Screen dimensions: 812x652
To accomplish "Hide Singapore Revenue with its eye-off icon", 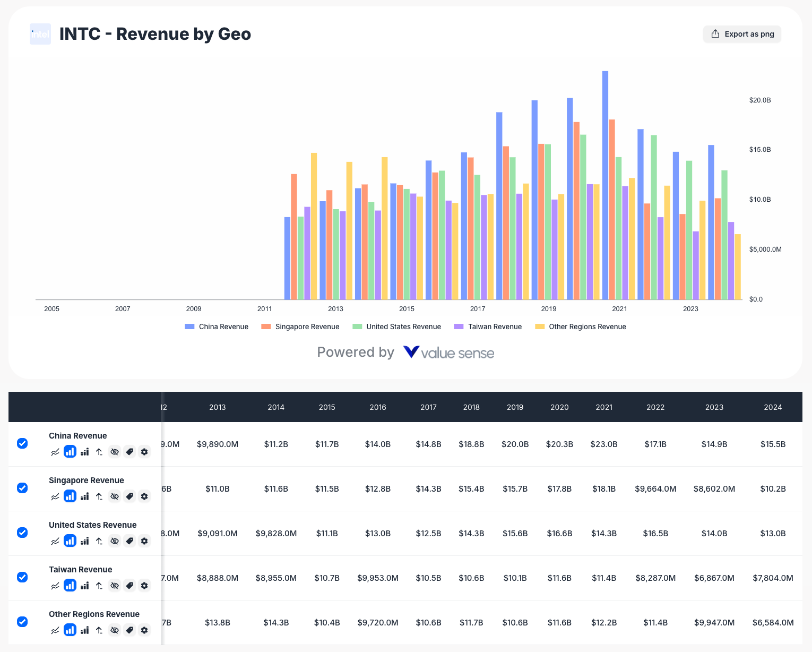I will pyautogui.click(x=115, y=496).
